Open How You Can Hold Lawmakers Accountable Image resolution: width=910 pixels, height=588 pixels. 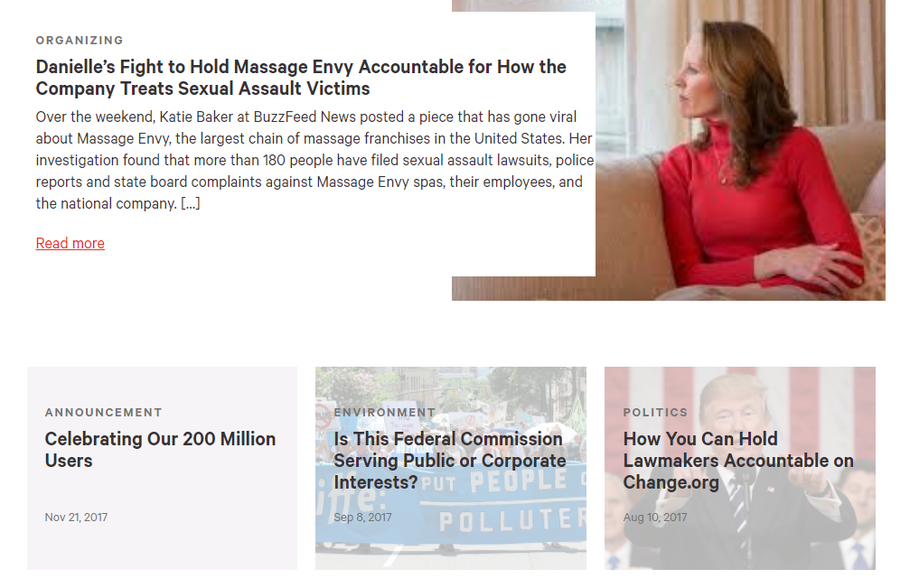tap(738, 461)
